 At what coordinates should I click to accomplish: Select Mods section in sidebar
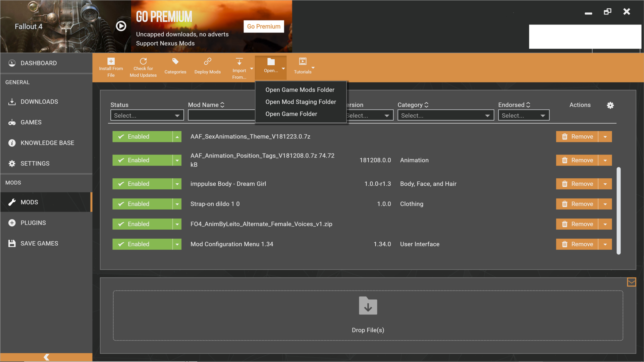pos(46,202)
